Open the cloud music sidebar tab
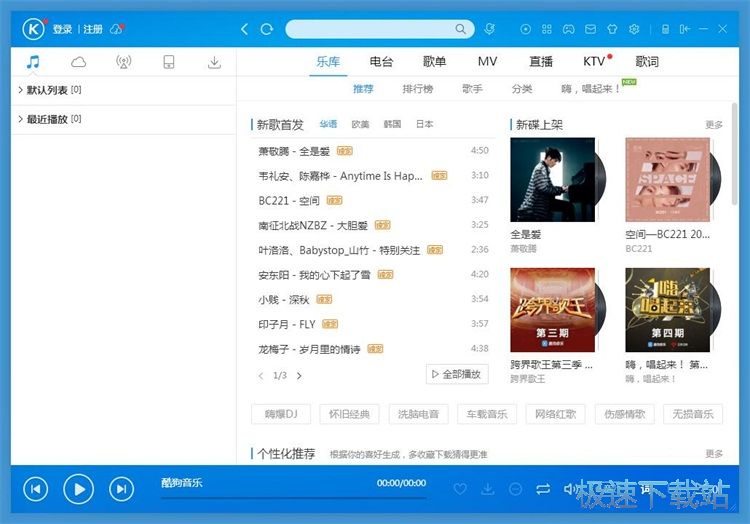 pos(78,62)
